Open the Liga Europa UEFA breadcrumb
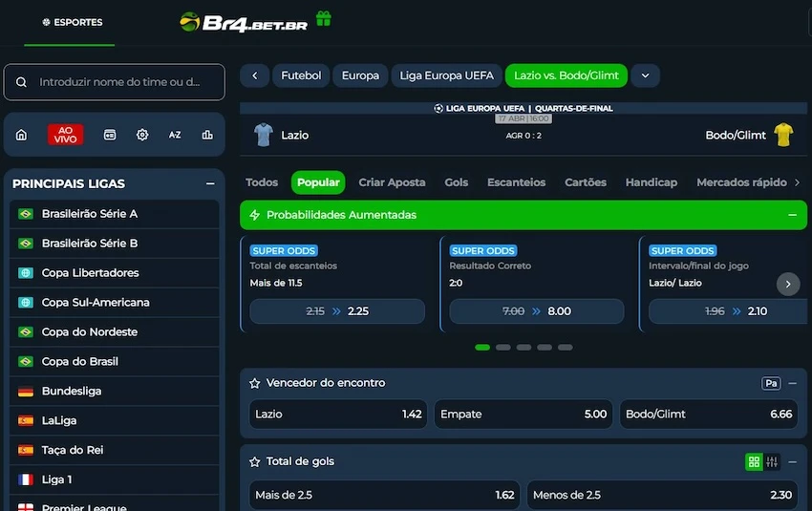 coord(446,75)
